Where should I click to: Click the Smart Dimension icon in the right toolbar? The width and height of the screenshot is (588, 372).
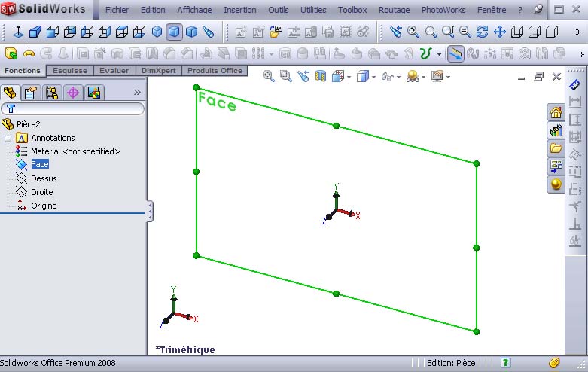click(575, 85)
